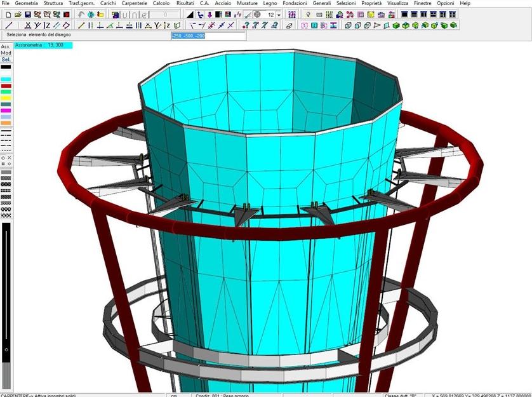
Task: Save project with the floppy disk icon
Action: click(x=27, y=14)
